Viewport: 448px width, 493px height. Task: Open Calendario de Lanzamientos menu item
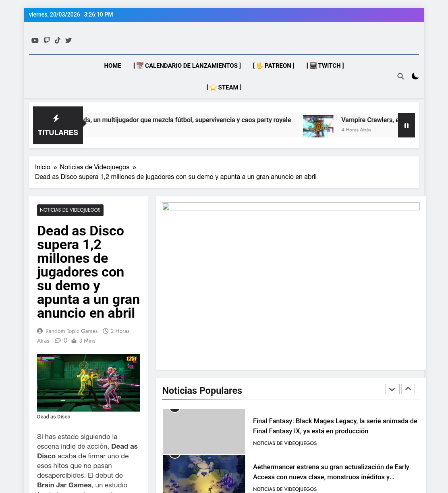point(187,66)
